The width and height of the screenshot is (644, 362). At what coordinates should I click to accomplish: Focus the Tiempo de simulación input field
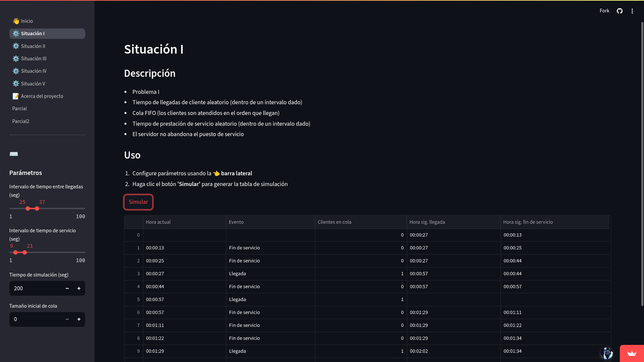pyautogui.click(x=35, y=288)
